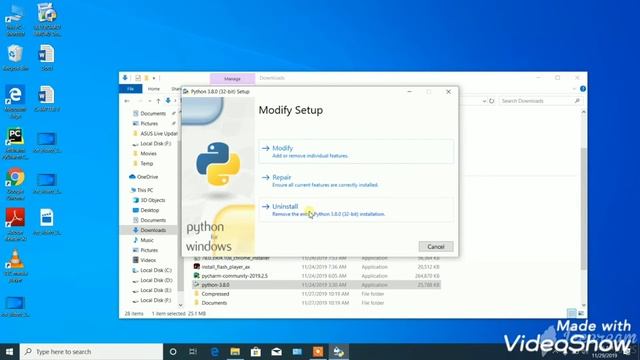Open Cortana circle on taskbar
This screenshot has height=360, width=640.
(x=173, y=351)
